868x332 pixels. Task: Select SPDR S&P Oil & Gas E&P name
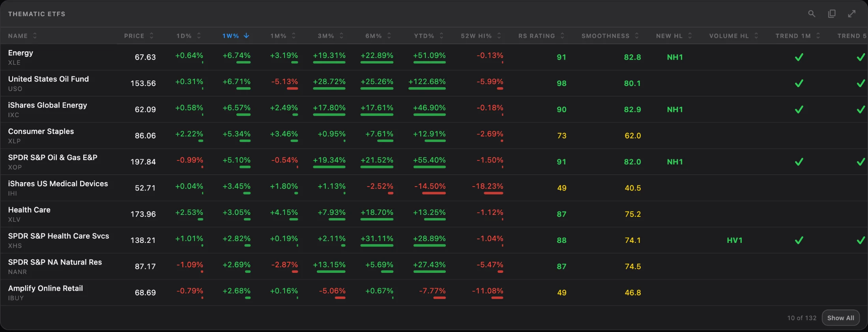(x=53, y=157)
